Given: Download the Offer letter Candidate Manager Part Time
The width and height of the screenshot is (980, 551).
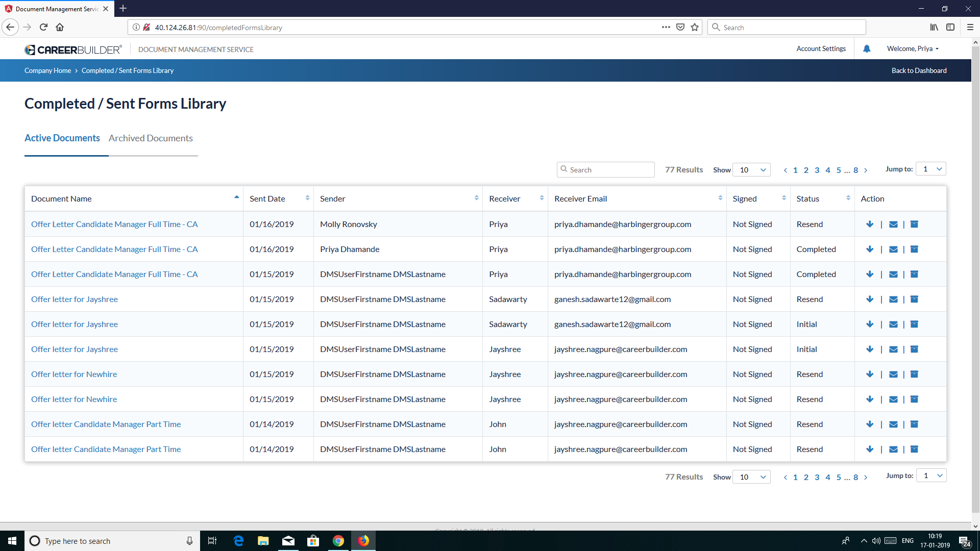Looking at the screenshot, I should pyautogui.click(x=870, y=424).
